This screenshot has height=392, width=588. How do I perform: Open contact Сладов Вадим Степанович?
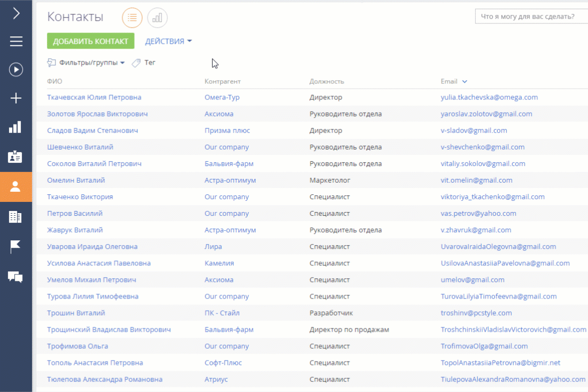[92, 130]
